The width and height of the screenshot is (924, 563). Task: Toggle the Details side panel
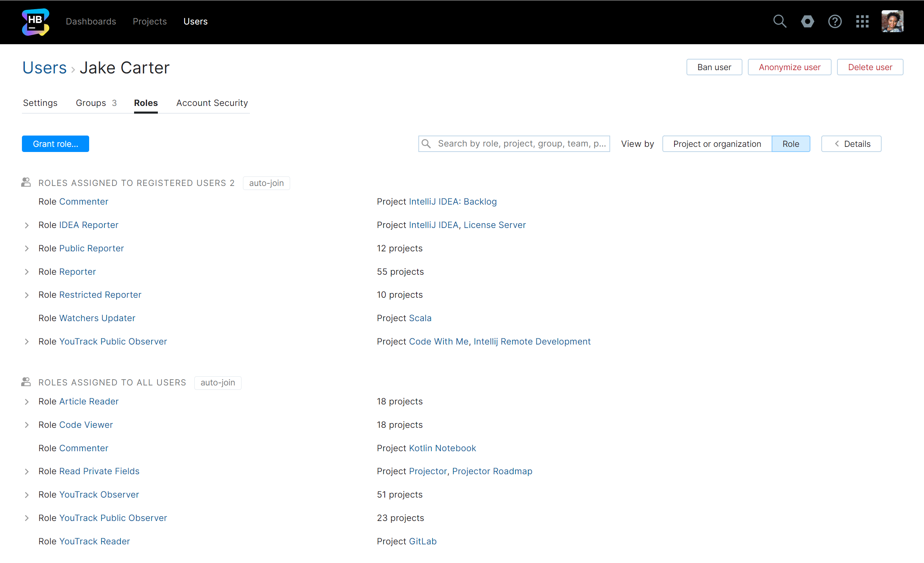(x=851, y=144)
